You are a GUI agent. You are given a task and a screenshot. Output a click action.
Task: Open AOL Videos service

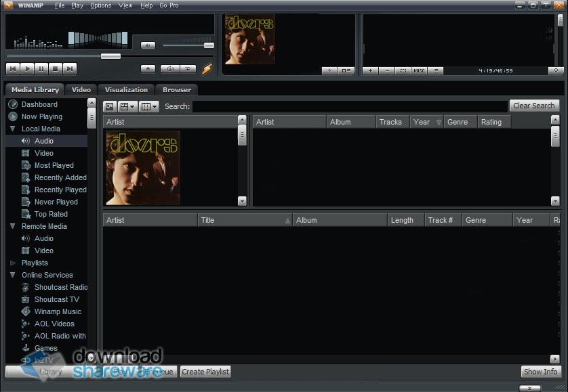coord(54,324)
